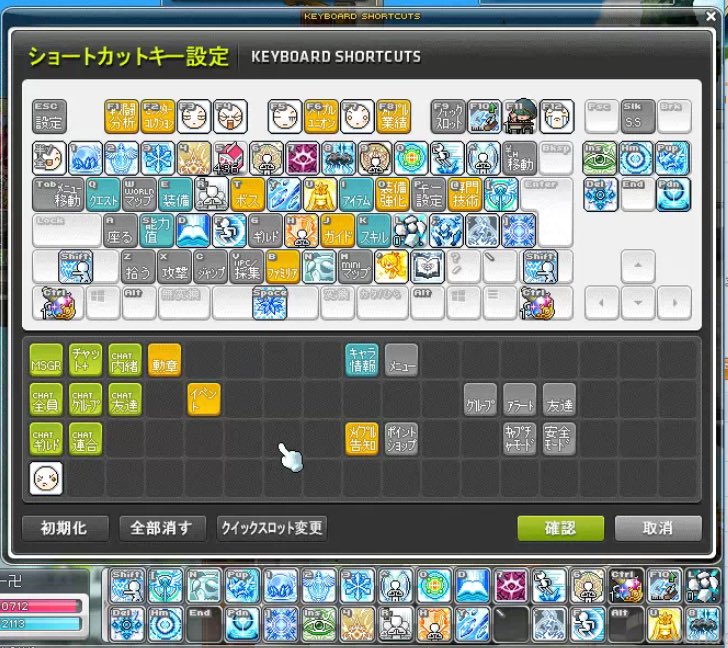728x648 pixels.
Task: Click the E 装備 key
Action: (x=176, y=194)
